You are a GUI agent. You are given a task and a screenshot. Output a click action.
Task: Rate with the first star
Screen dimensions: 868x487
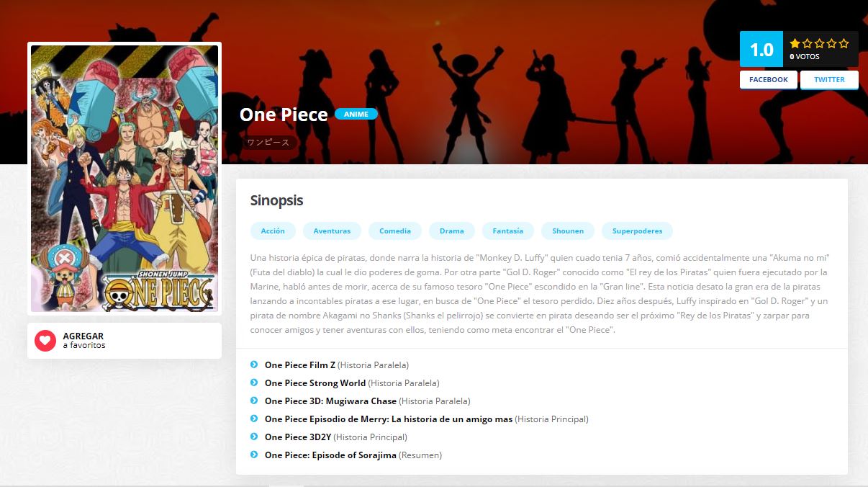[x=795, y=43]
